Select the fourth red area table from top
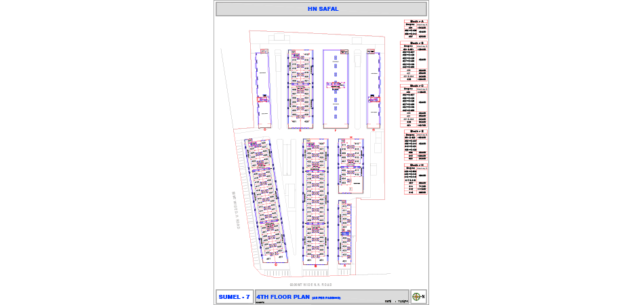Image resolution: width=644 pixels, height=305 pixels. point(415,146)
